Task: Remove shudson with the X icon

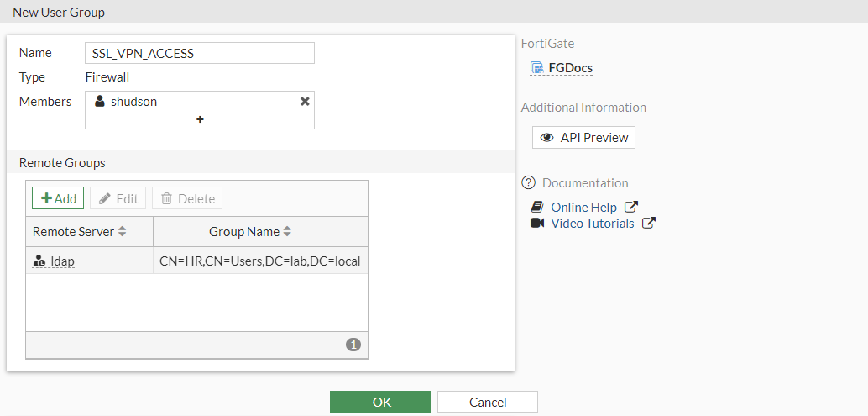Action: click(x=305, y=101)
